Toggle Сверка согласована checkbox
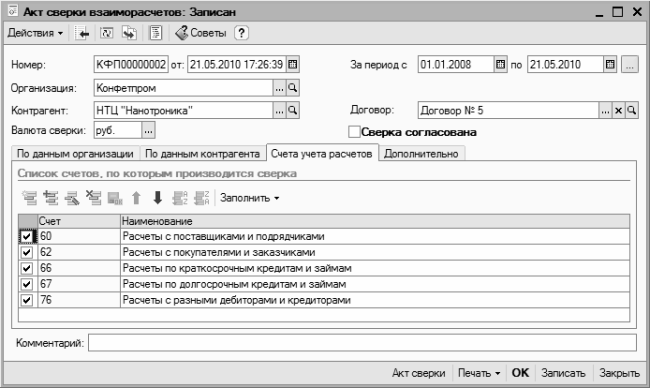This screenshot has height=388, width=650. [354, 132]
